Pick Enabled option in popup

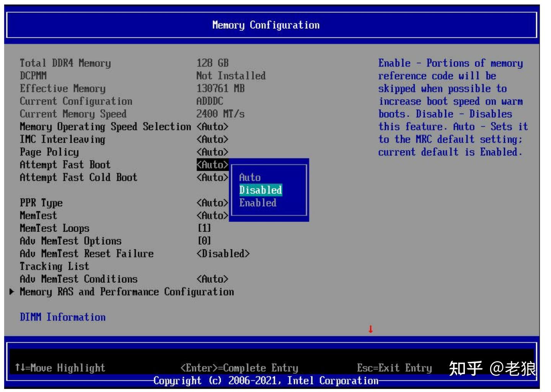[x=258, y=203]
